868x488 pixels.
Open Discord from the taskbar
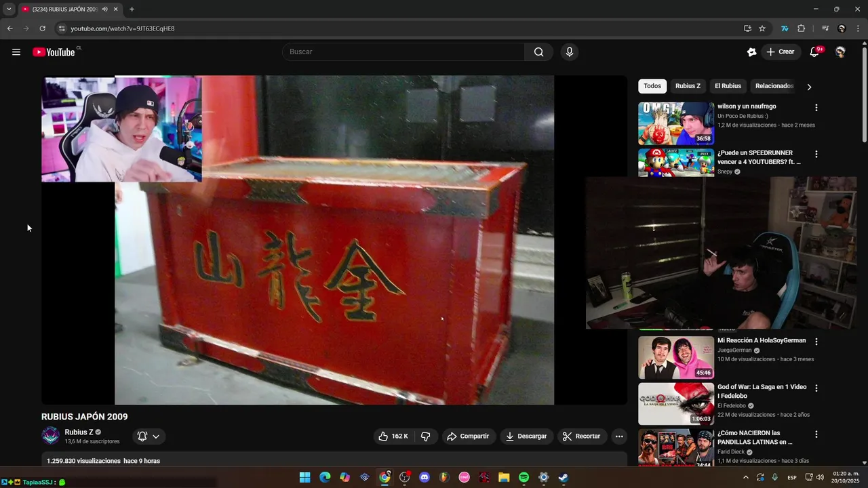(425, 478)
